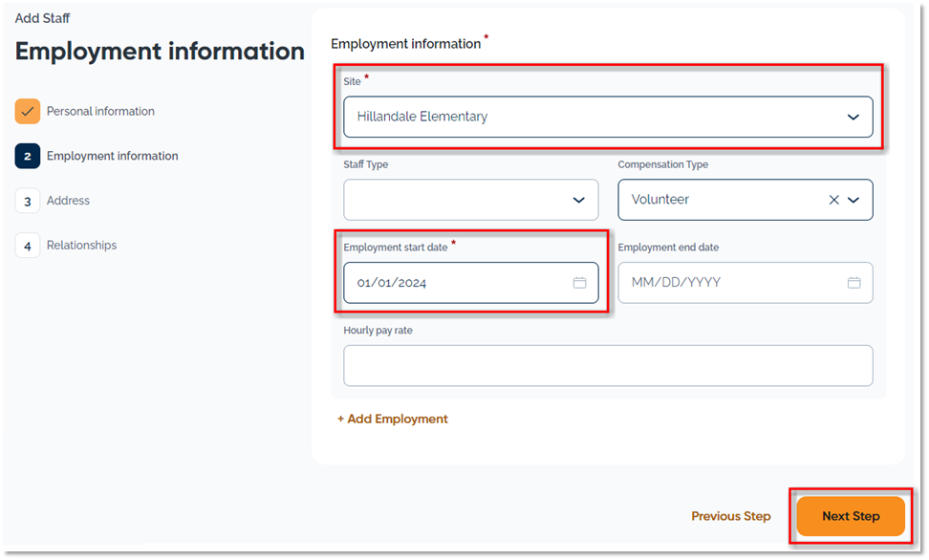929x560 pixels.
Task: Click the Compensation Type label
Action: click(663, 164)
